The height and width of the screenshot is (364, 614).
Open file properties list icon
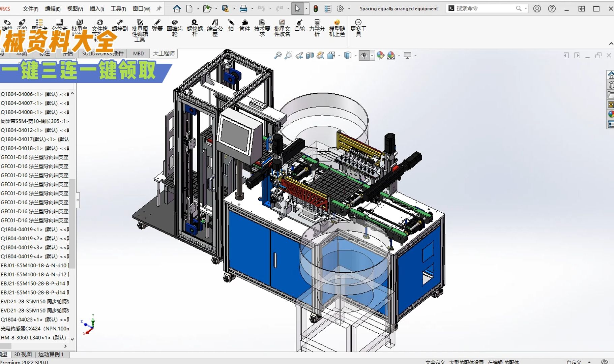click(x=328, y=8)
